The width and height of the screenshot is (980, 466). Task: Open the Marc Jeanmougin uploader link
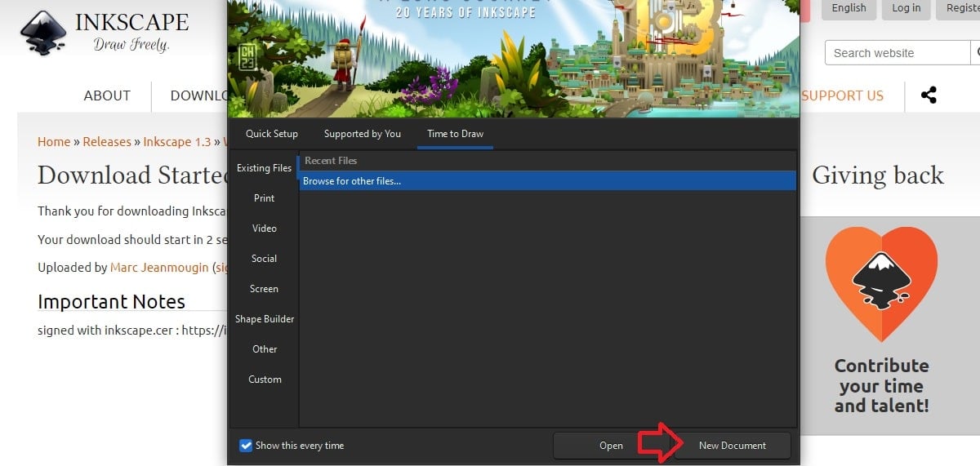coord(160,267)
